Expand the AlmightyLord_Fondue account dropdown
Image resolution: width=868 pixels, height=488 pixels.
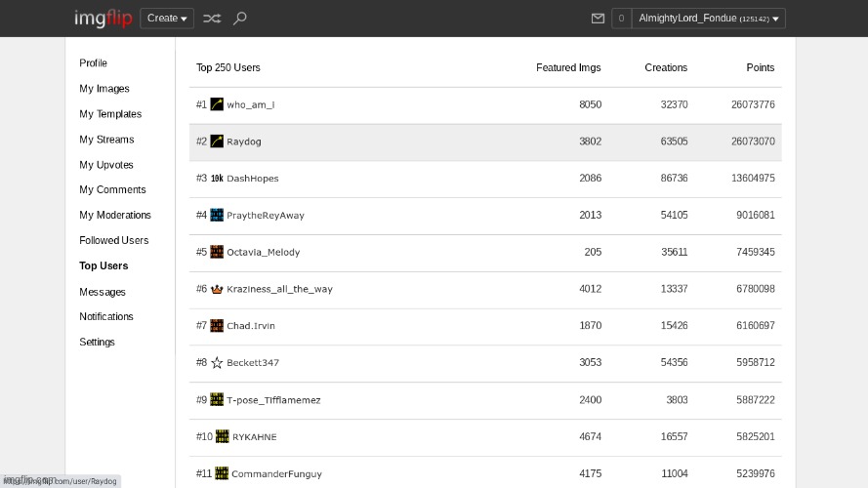point(709,19)
